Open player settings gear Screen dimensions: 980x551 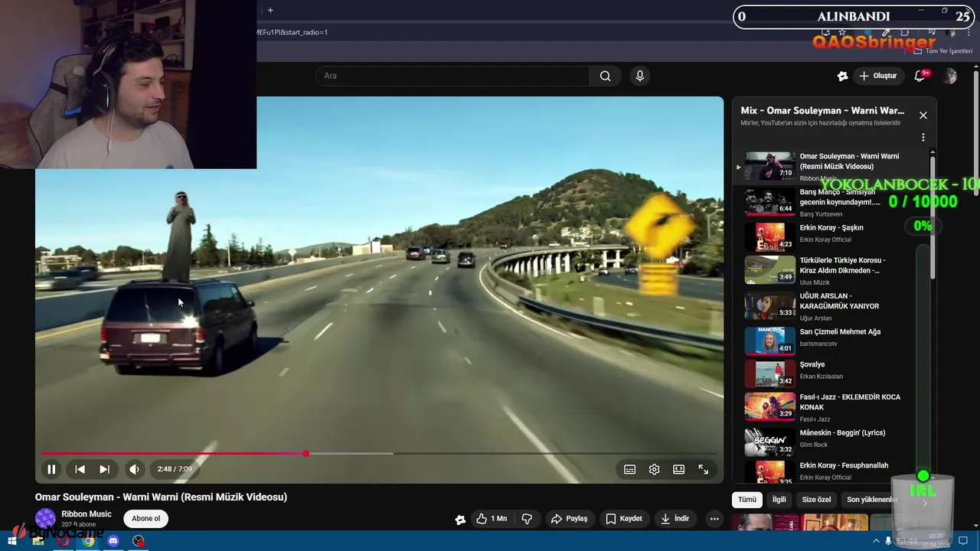click(654, 469)
